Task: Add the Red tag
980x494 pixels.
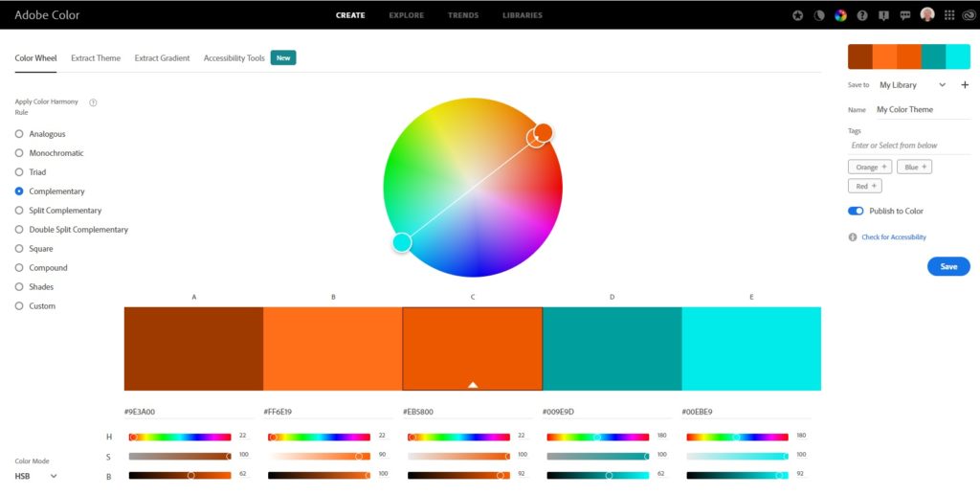Action: click(865, 186)
